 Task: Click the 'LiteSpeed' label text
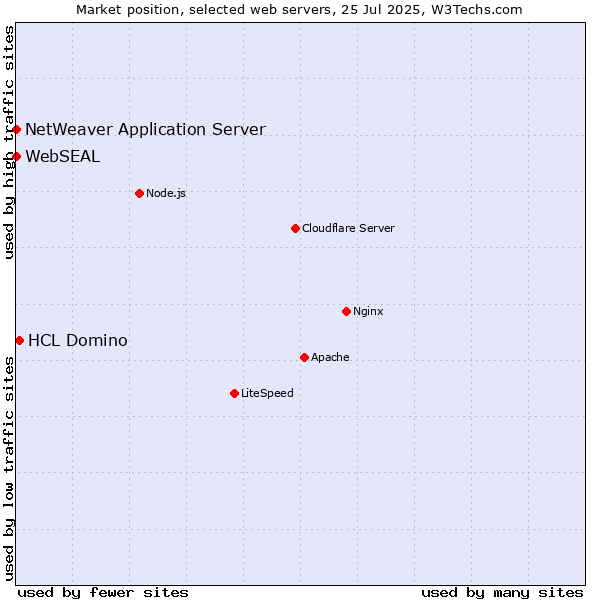point(267,393)
